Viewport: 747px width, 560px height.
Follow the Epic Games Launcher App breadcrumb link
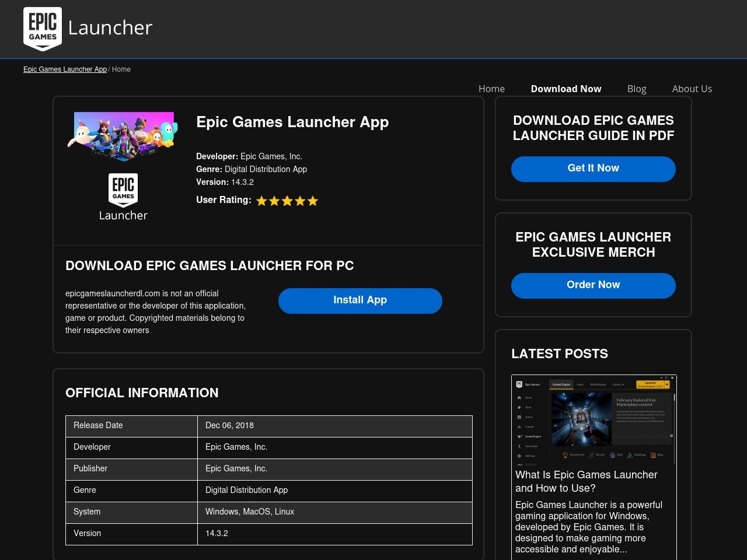point(65,69)
